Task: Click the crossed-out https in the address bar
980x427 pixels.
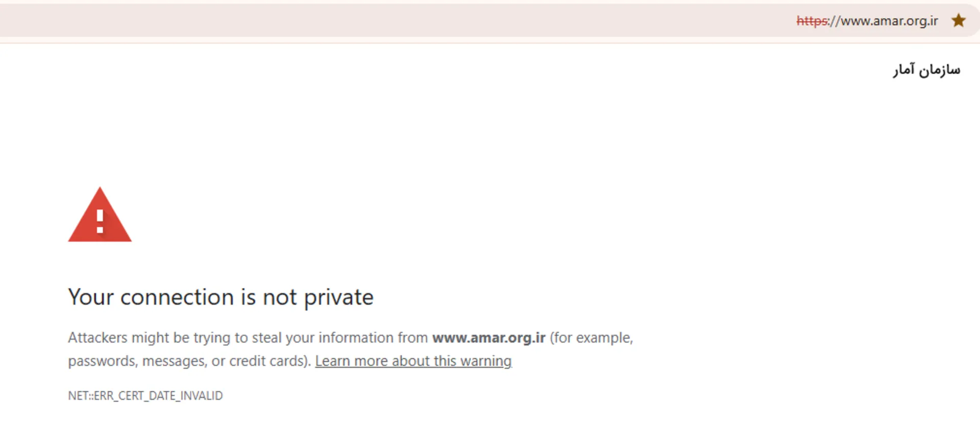Action: (812, 21)
